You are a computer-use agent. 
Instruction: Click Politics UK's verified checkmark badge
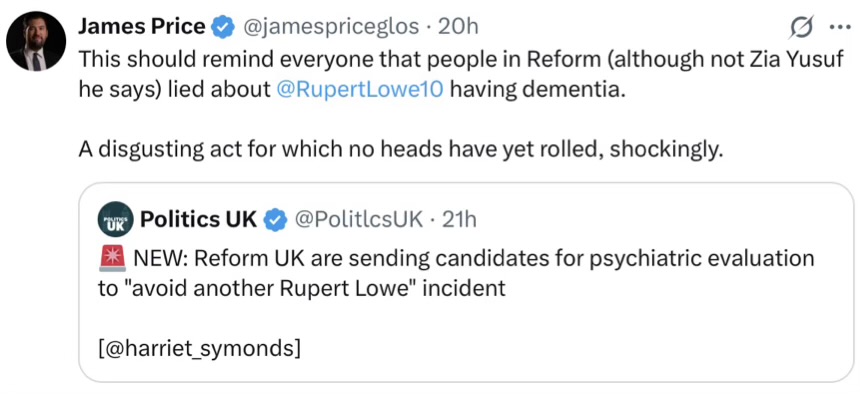tap(276, 220)
